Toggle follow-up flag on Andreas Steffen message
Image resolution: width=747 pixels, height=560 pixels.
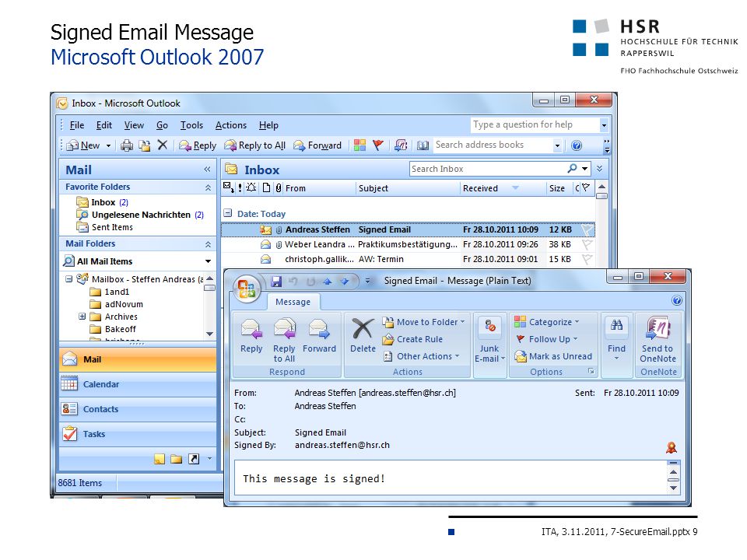[x=587, y=230]
